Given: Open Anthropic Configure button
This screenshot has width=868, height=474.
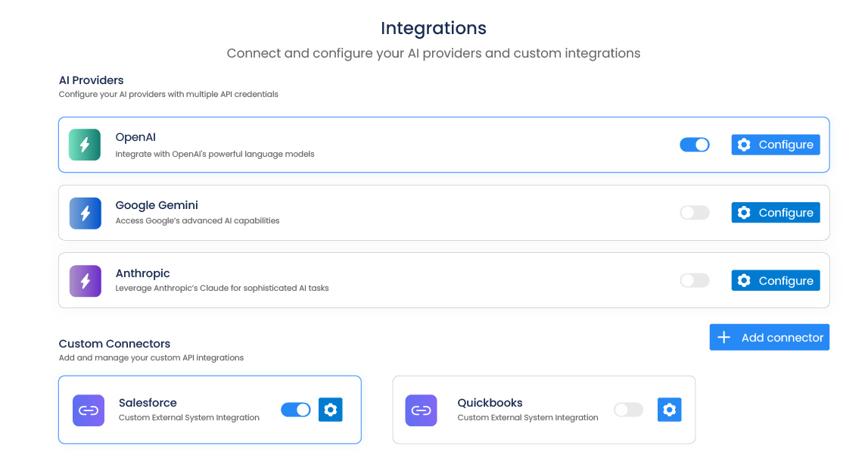Looking at the screenshot, I should (x=776, y=281).
